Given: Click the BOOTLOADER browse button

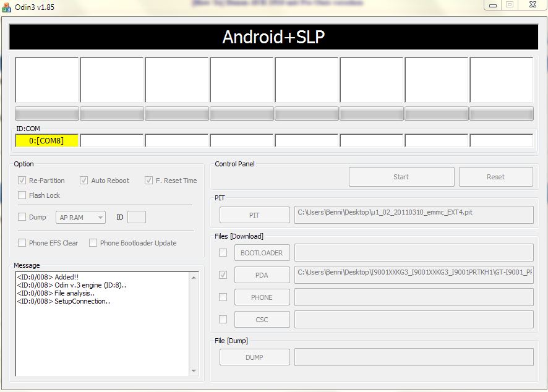Looking at the screenshot, I should [x=262, y=253].
